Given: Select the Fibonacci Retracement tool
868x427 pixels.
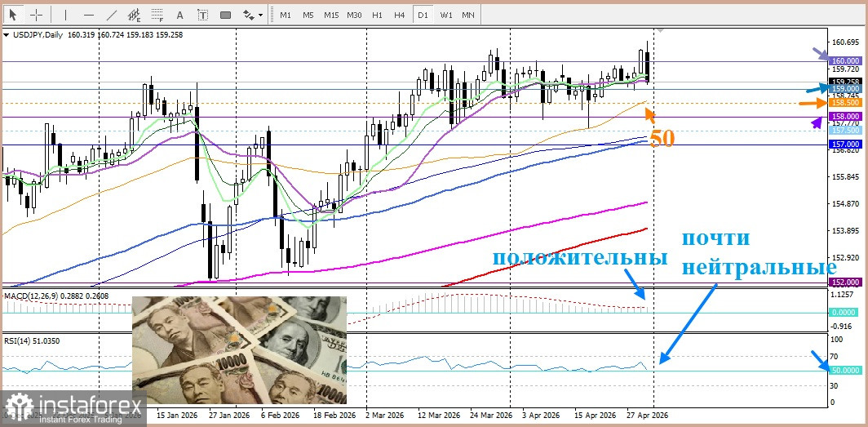Looking at the screenshot, I should tap(157, 15).
